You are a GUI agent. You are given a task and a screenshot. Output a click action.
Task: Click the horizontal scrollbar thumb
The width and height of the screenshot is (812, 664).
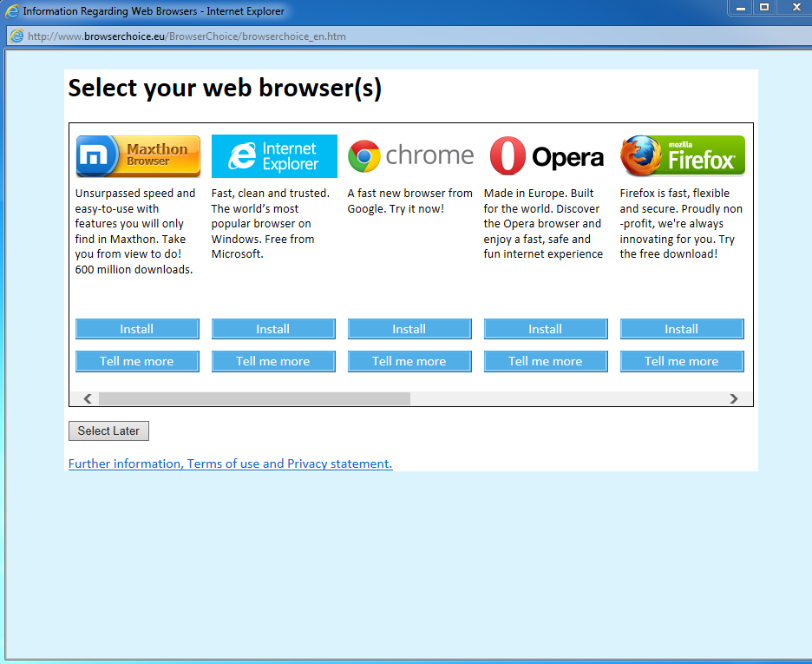(x=254, y=398)
